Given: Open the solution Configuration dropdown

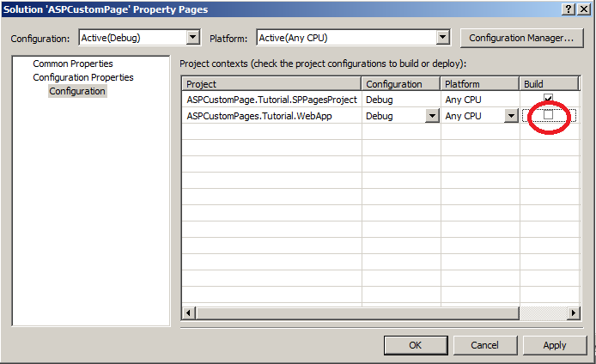Looking at the screenshot, I should pyautogui.click(x=192, y=38).
